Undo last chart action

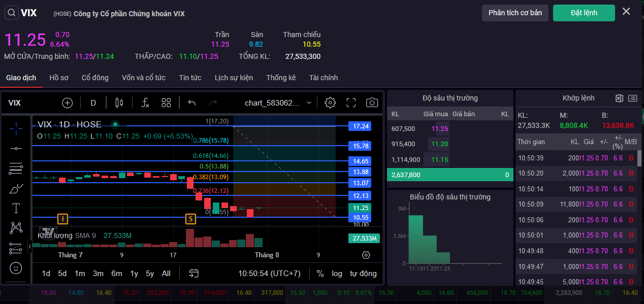pyautogui.click(x=191, y=103)
